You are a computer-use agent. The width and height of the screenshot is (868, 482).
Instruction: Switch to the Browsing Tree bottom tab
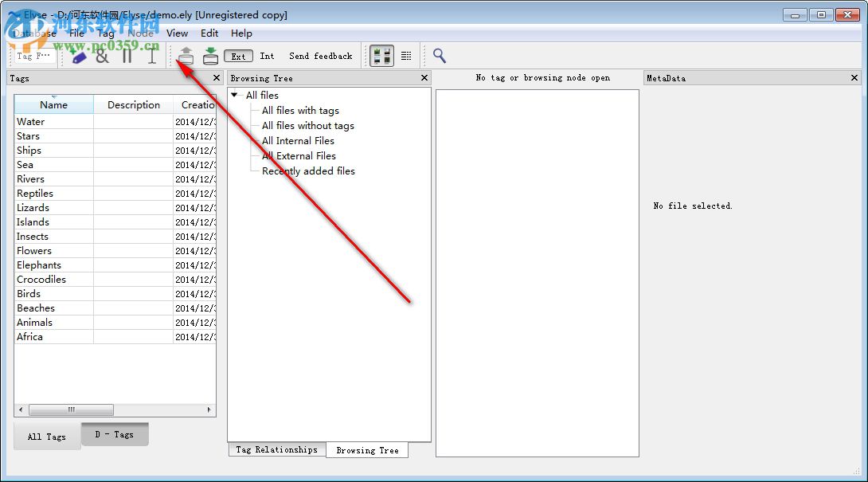(x=367, y=450)
